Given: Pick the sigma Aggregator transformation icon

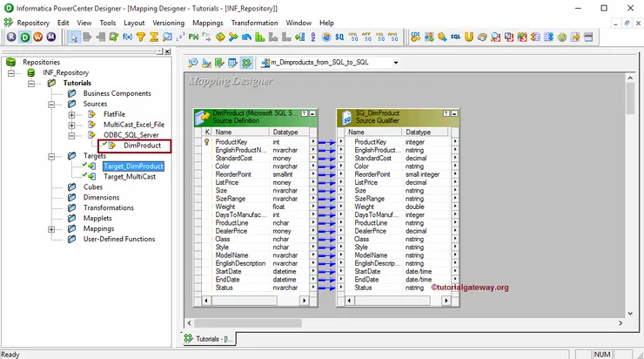Looking at the screenshot, I should pyautogui.click(x=154, y=37).
